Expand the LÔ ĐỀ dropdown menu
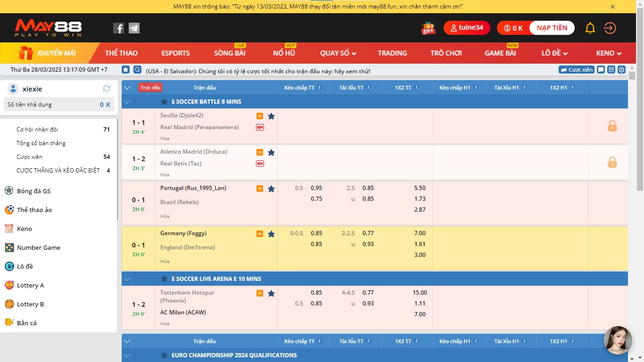The height and width of the screenshot is (362, 644). click(x=554, y=53)
